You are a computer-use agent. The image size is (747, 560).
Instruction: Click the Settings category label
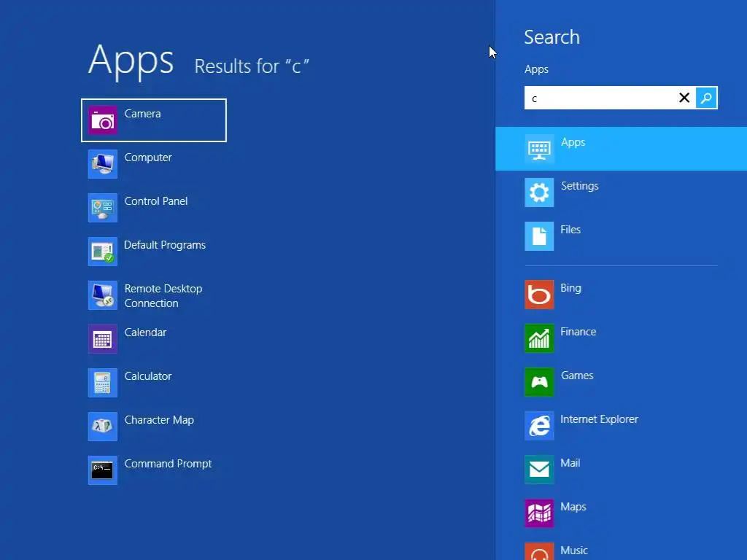(x=580, y=186)
